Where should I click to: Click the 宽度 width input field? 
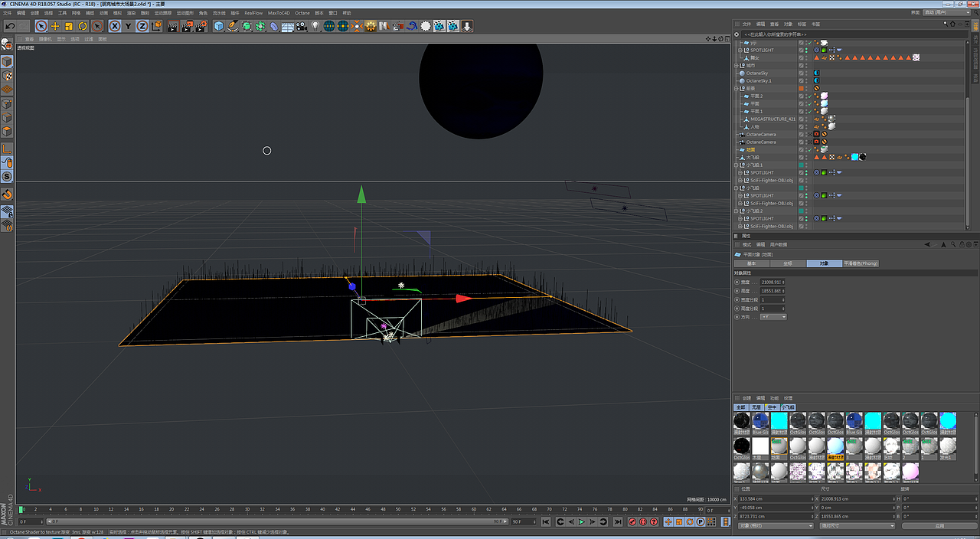pyautogui.click(x=773, y=283)
